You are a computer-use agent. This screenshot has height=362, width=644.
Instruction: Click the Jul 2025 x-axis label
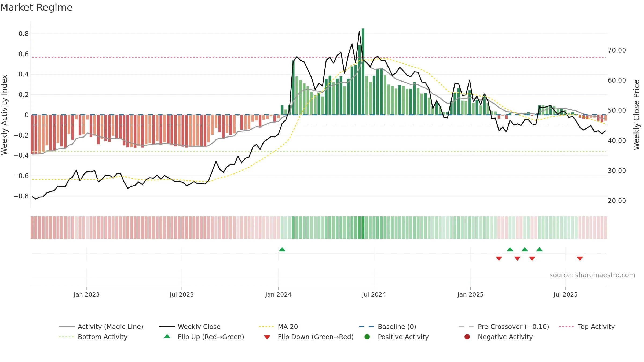click(x=565, y=294)
